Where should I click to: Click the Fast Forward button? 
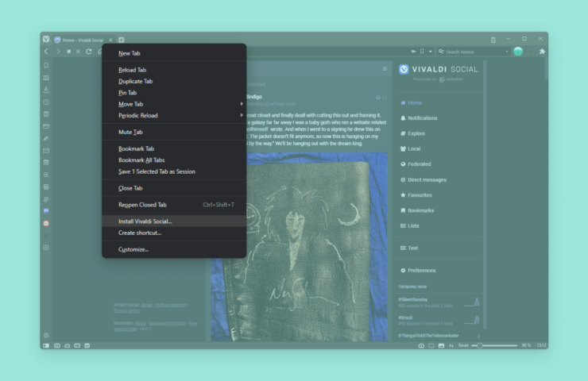pyautogui.click(x=78, y=52)
